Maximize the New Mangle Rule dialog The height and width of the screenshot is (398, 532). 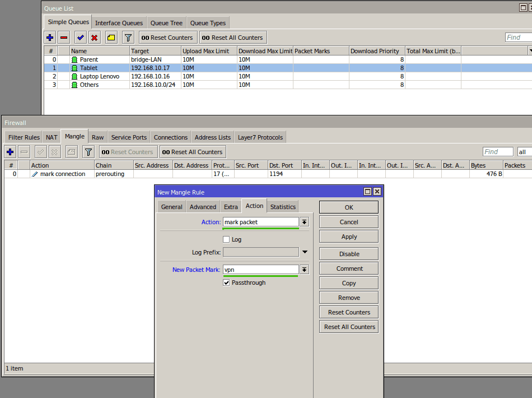367,192
